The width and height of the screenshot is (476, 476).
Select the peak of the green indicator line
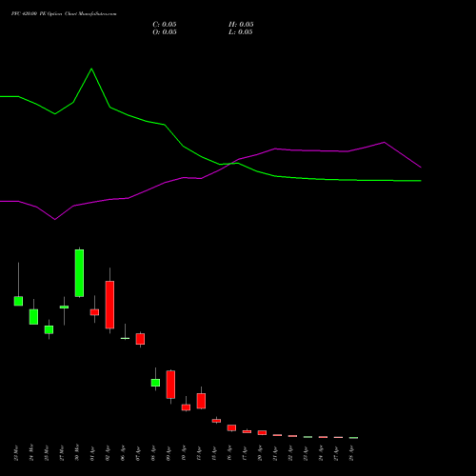tap(91, 69)
